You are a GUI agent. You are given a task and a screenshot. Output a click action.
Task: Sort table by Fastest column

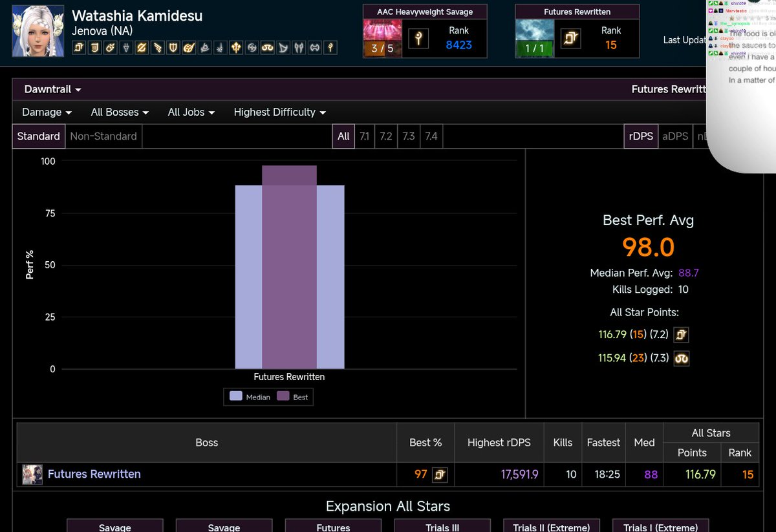(603, 443)
